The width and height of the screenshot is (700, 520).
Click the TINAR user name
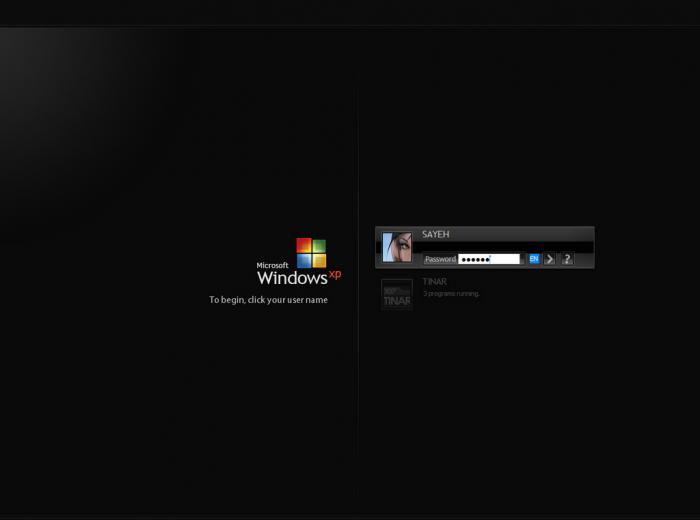click(434, 282)
